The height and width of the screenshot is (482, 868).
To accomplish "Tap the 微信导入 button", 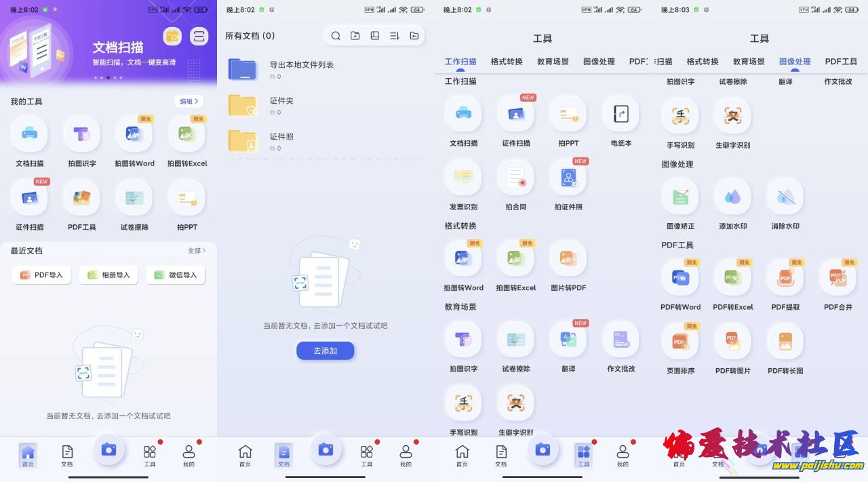I will pyautogui.click(x=176, y=275).
